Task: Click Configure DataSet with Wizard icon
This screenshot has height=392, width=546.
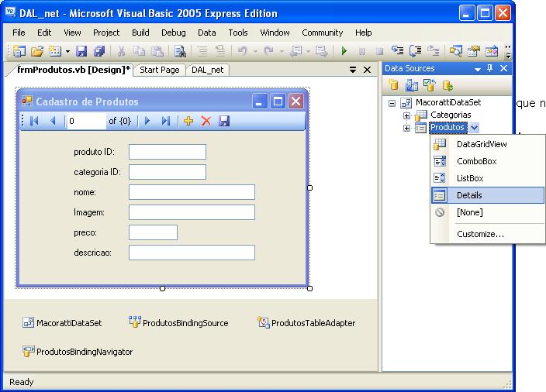Action: pyautogui.click(x=430, y=85)
